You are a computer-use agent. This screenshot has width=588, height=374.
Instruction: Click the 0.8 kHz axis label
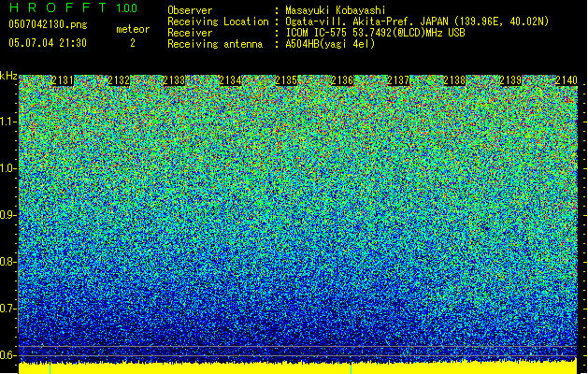click(7, 262)
